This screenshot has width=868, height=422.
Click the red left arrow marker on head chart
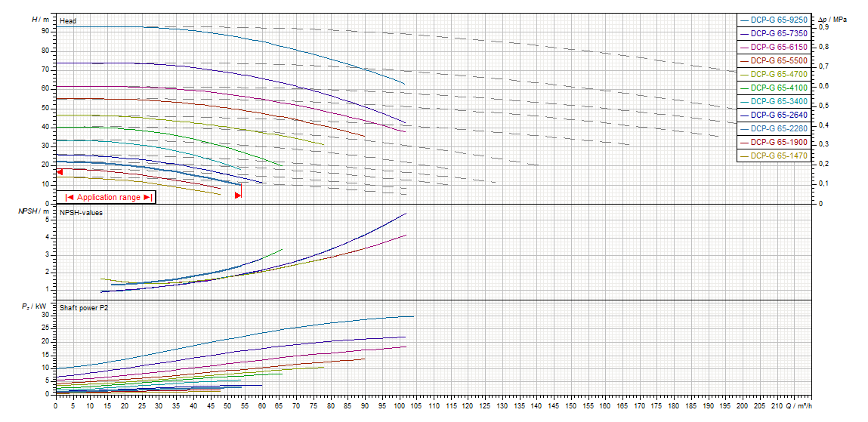[x=60, y=172]
